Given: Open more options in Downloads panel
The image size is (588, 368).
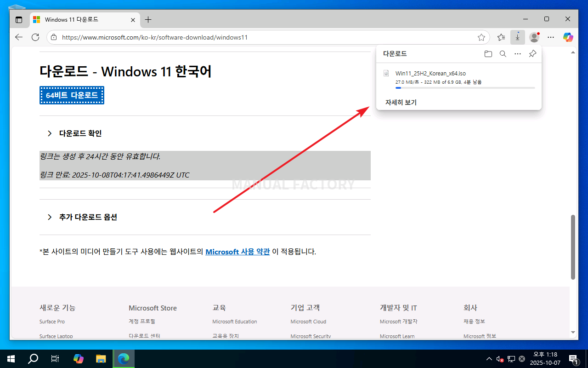Looking at the screenshot, I should [518, 54].
